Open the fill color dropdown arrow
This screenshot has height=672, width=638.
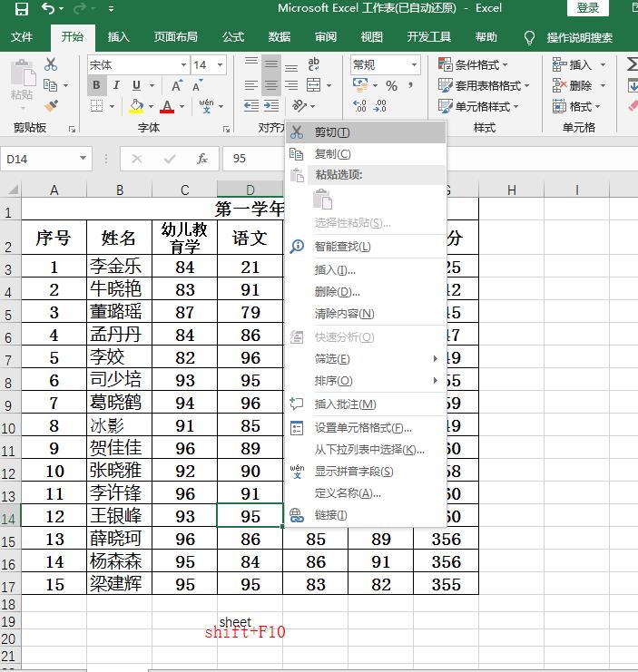151,106
